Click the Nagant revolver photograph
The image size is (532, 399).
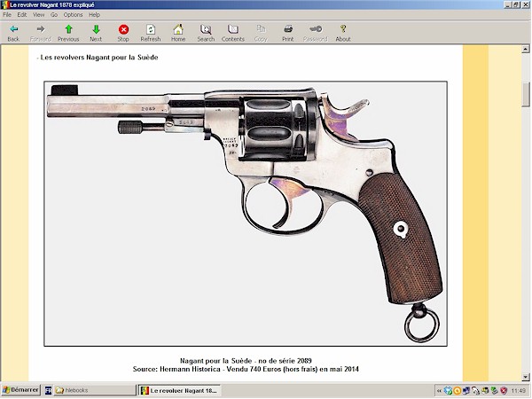[246, 214]
